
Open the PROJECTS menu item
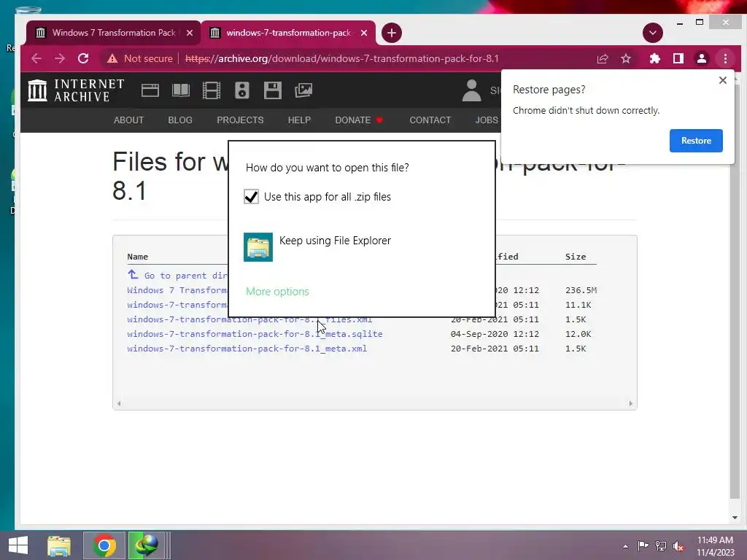click(x=240, y=120)
